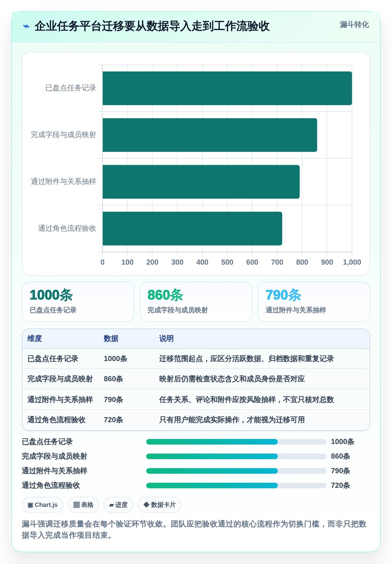Click the 通过附件与关系抽样 bar in the chart

201,182
